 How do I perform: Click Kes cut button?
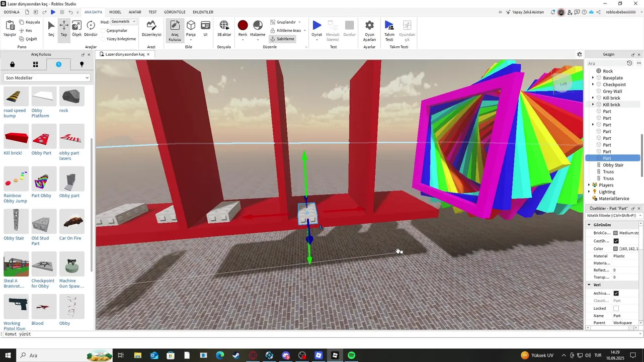(x=26, y=31)
